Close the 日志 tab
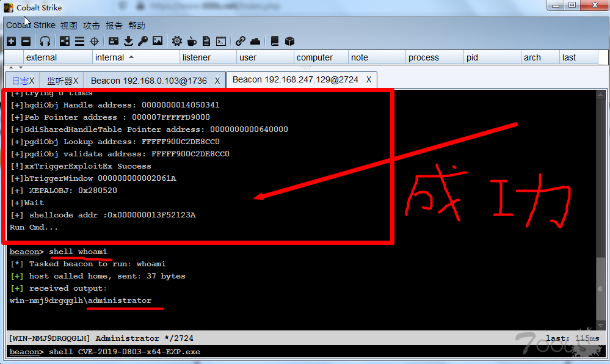 [32, 81]
